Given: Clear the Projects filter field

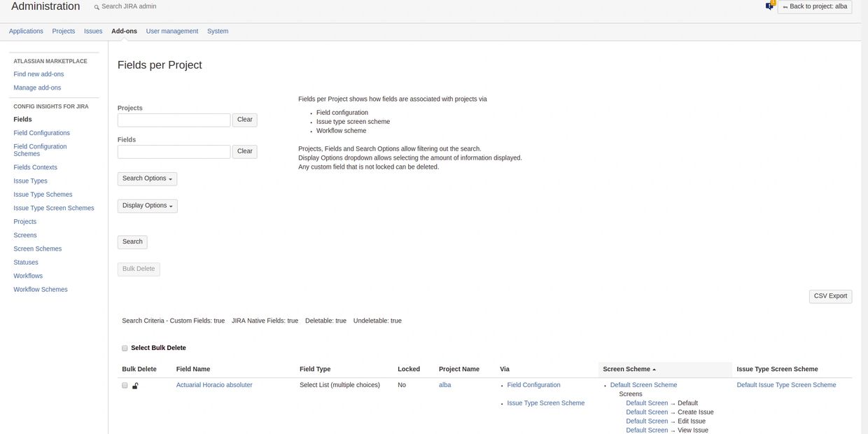Looking at the screenshot, I should click(x=244, y=120).
